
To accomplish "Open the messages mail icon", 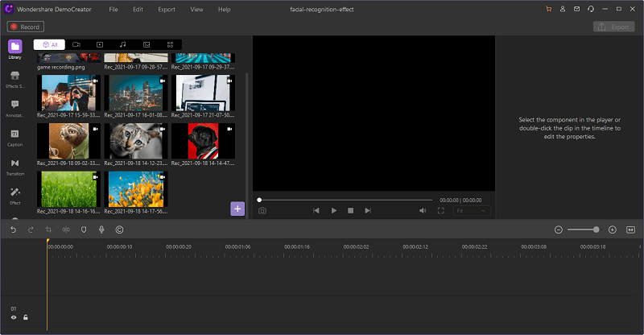I will pos(576,9).
